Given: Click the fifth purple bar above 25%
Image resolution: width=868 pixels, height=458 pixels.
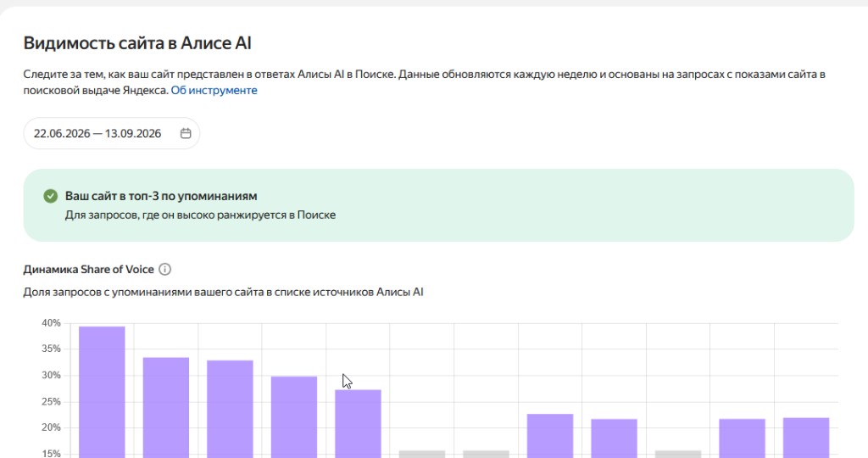Looking at the screenshot, I should pyautogui.click(x=359, y=424).
